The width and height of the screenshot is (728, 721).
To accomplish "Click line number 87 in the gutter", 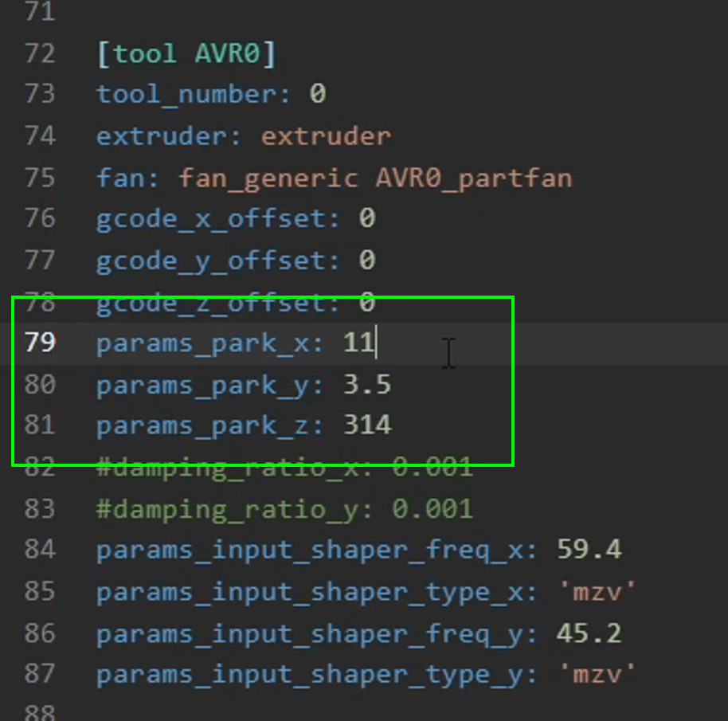I will (40, 675).
